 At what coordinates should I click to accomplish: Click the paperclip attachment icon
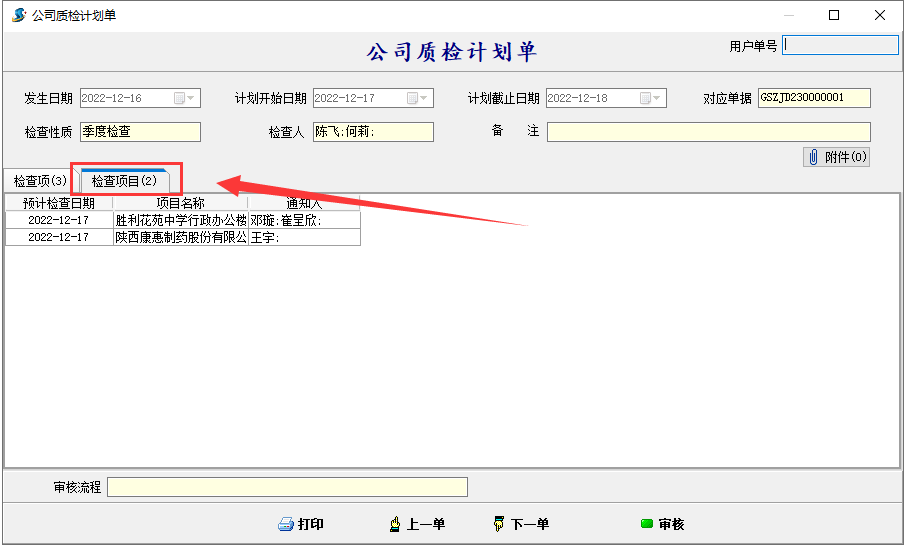pyautogui.click(x=813, y=157)
